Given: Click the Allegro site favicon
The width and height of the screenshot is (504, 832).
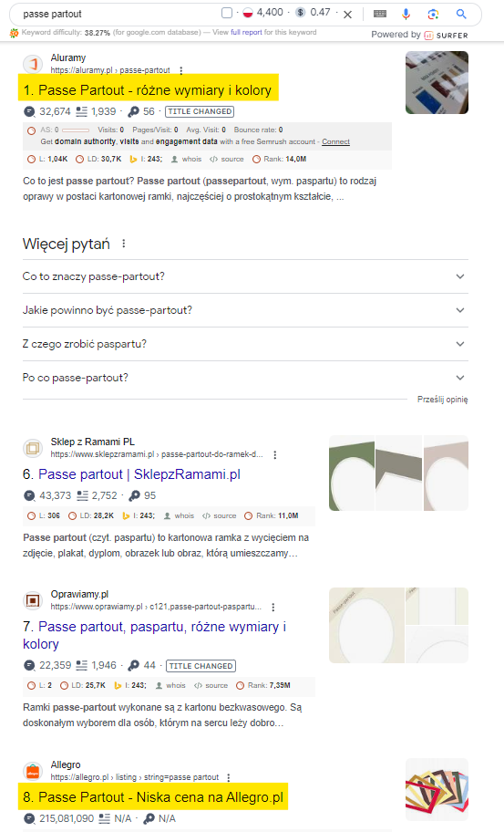Looking at the screenshot, I should [x=32, y=771].
